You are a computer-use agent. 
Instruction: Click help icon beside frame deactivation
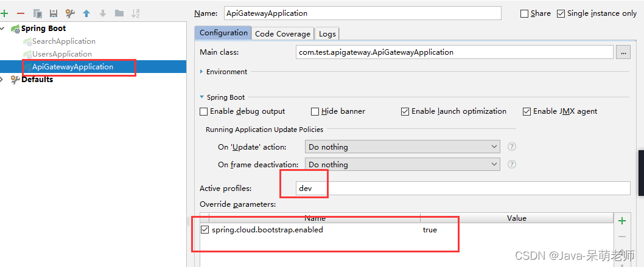[511, 164]
